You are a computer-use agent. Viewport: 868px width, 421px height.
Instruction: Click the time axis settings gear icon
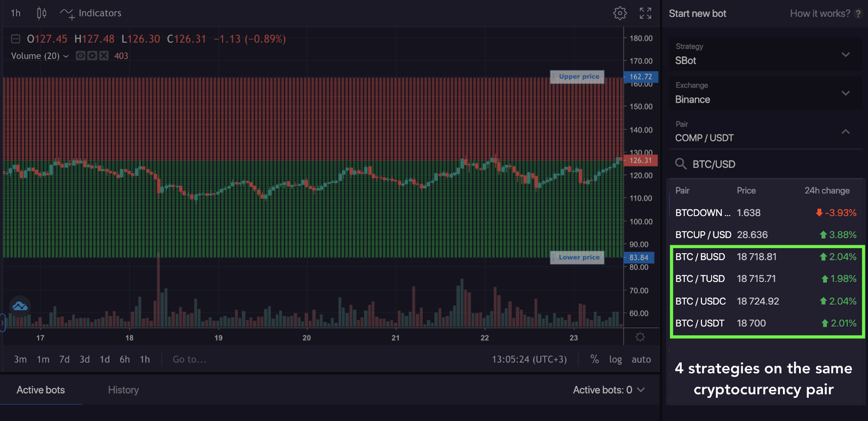click(x=640, y=337)
